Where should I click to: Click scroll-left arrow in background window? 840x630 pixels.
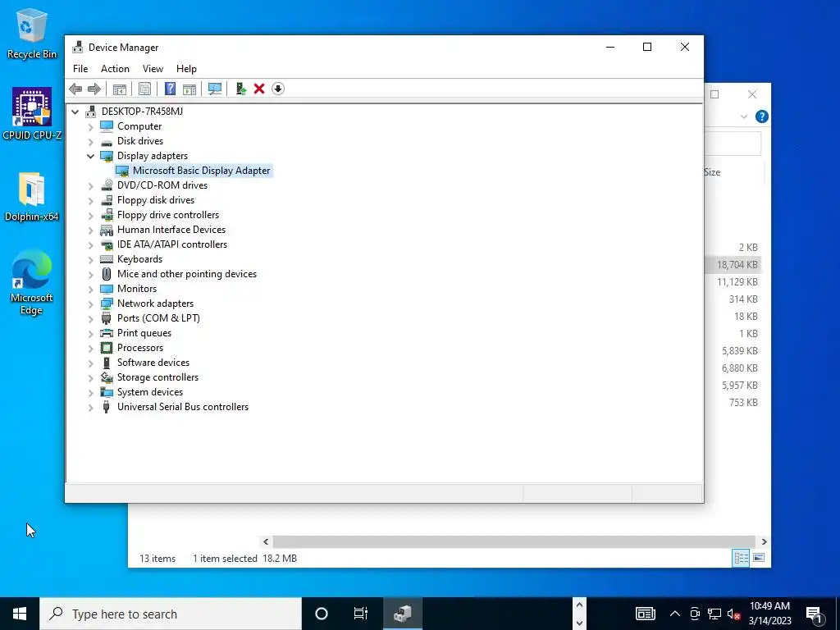pos(266,541)
